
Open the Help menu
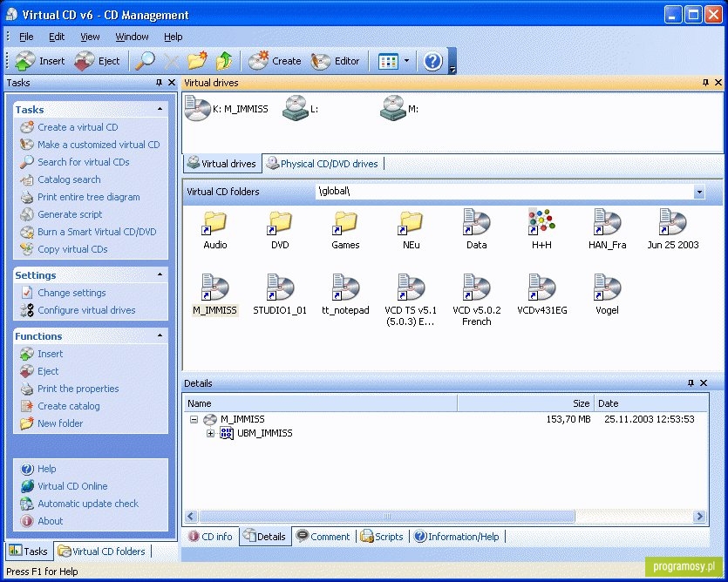click(173, 37)
